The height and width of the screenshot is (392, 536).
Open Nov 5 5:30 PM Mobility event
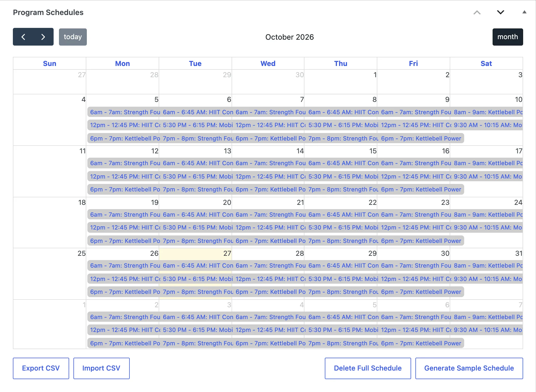pos(343,330)
